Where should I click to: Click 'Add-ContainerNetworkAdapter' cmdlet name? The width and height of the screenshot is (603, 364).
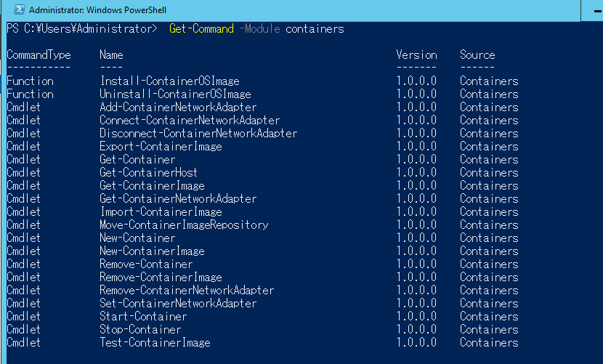tap(178, 108)
